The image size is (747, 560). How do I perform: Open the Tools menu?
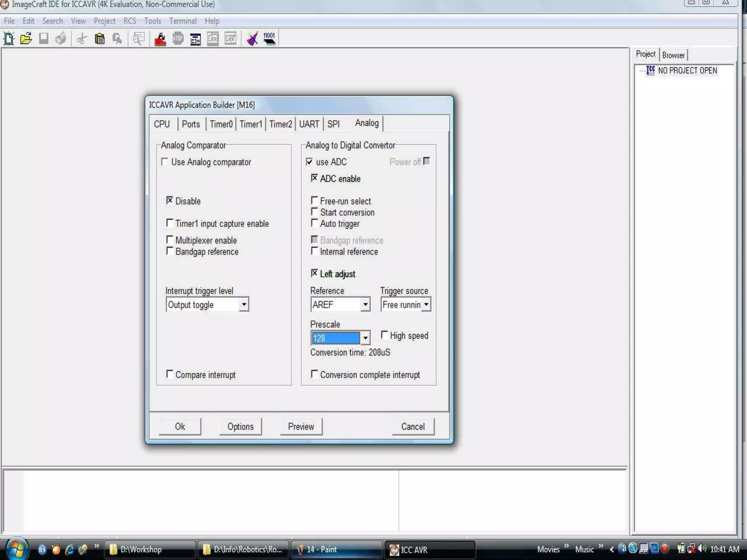pyautogui.click(x=152, y=21)
